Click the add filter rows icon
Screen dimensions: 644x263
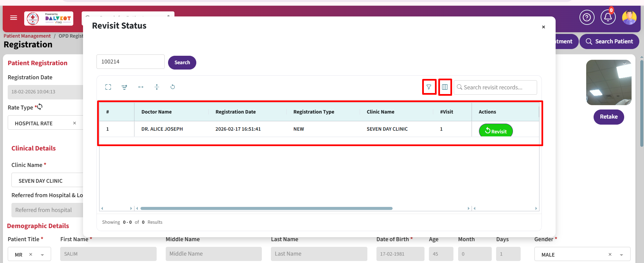124,87
